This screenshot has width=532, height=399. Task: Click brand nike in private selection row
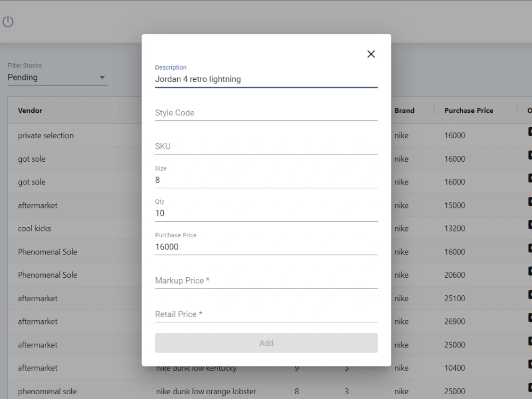click(x=401, y=135)
